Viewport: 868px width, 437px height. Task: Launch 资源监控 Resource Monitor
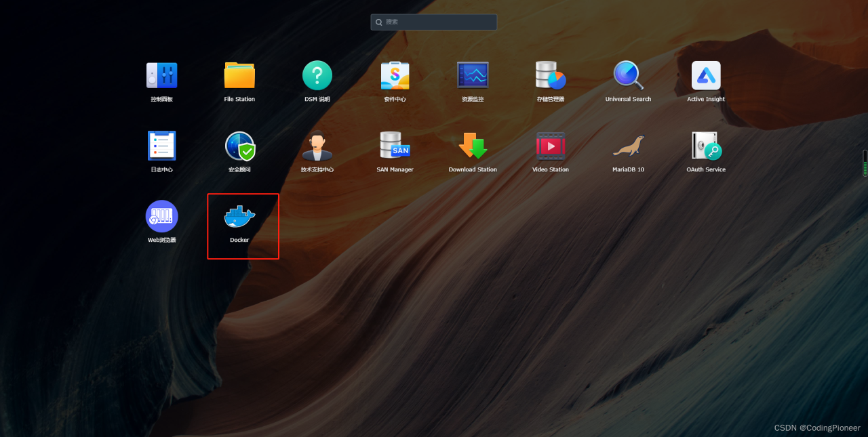[473, 75]
